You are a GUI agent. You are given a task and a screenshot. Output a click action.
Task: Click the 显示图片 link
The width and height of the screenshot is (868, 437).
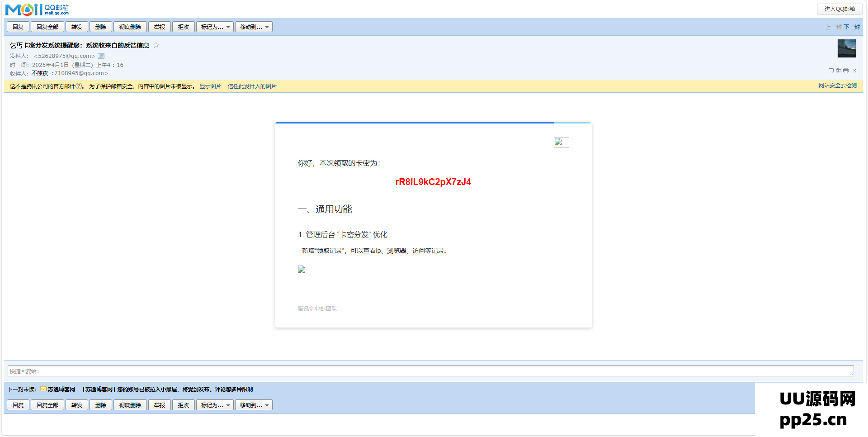pyautogui.click(x=210, y=86)
